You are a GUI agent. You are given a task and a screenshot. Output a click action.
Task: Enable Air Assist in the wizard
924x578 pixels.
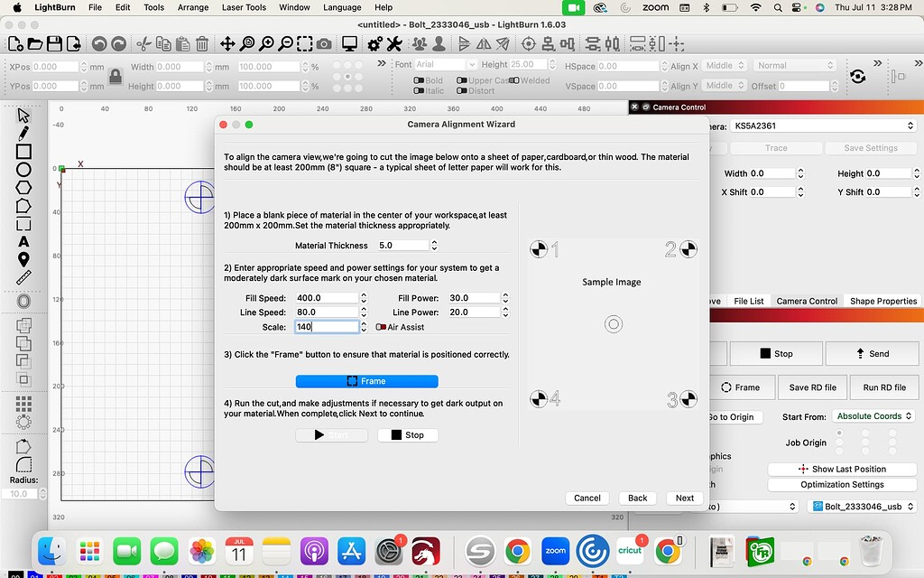[380, 327]
